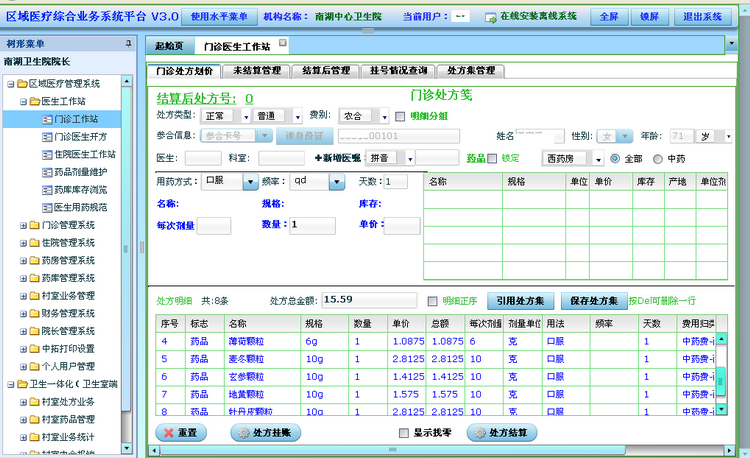Image resolution: width=750 pixels, height=458 pixels.
Task: Click the 天数 input field
Action: (396, 182)
